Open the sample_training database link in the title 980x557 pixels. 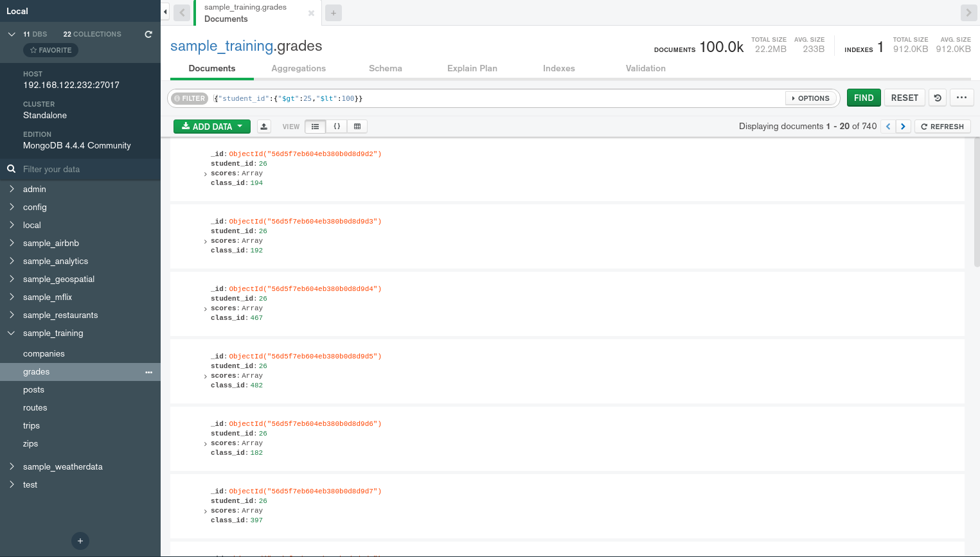pos(222,46)
